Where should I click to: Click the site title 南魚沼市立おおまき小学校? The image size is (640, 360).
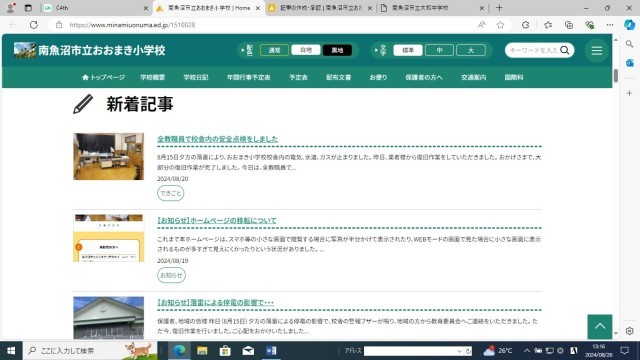click(102, 50)
